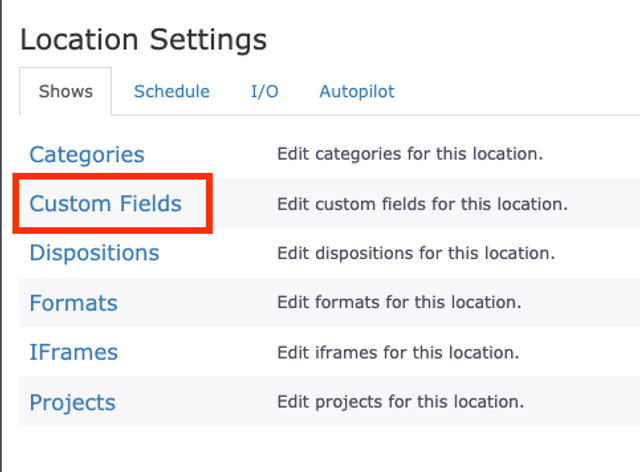
Task: Click the Location Settings heading
Action: pyautogui.click(x=143, y=40)
